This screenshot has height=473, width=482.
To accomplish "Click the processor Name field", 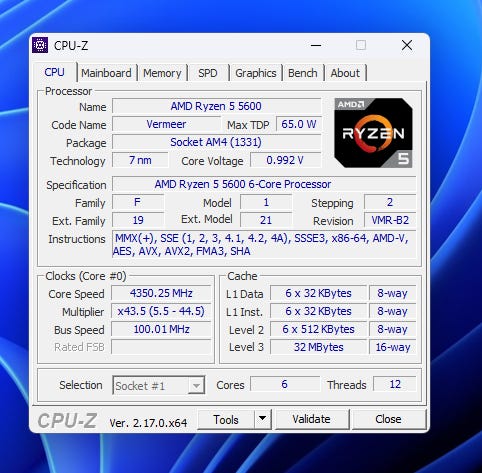I will coord(216,106).
